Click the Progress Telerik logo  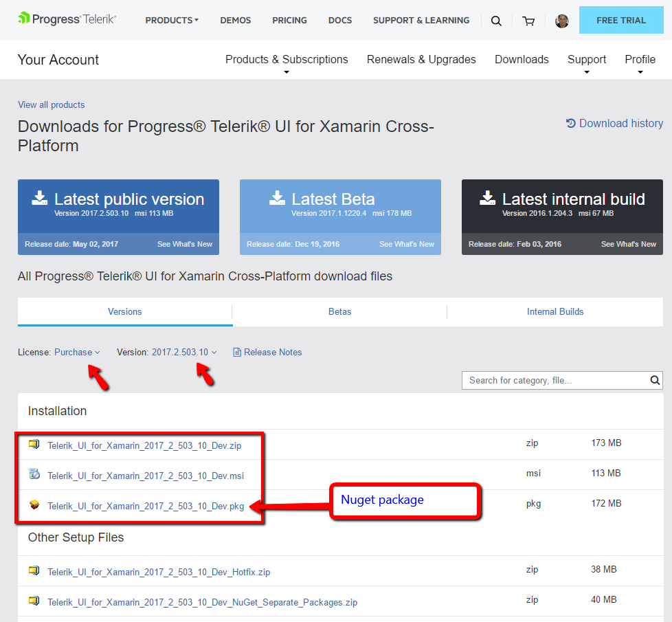pos(67,19)
